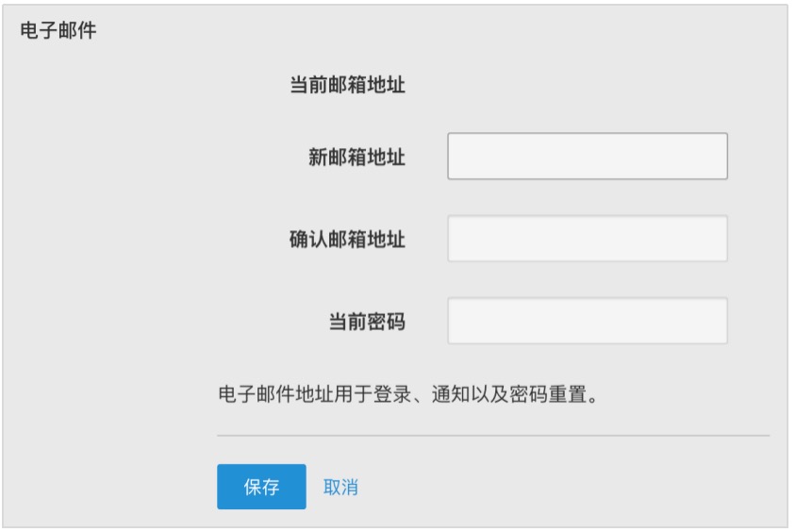Select the 当前密码 password field

[x=588, y=321]
